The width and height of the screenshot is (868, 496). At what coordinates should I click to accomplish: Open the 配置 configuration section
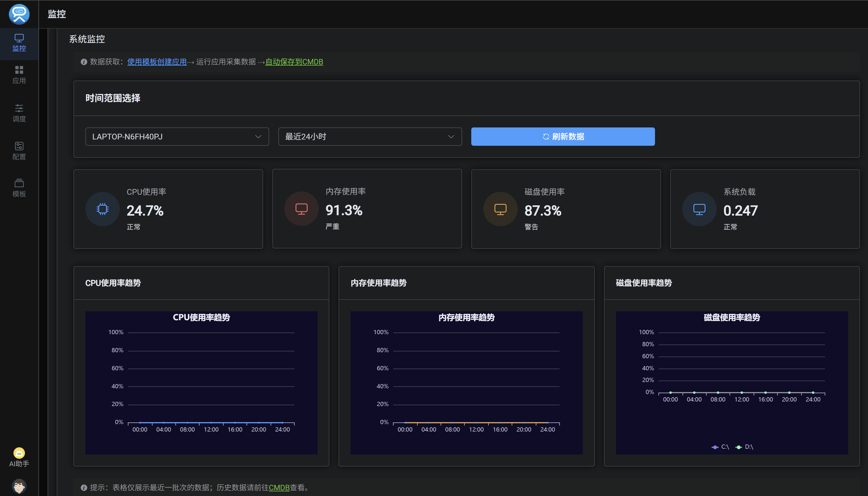pyautogui.click(x=19, y=151)
